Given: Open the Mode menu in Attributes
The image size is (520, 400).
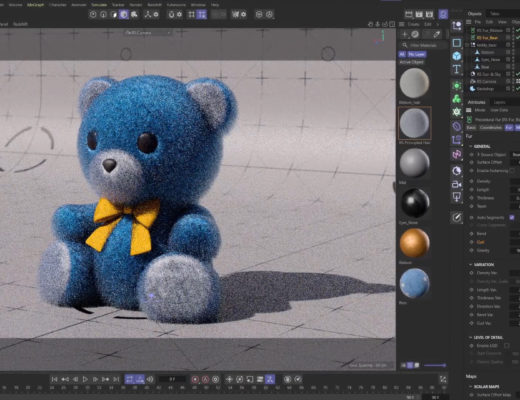Looking at the screenshot, I should click(x=480, y=110).
